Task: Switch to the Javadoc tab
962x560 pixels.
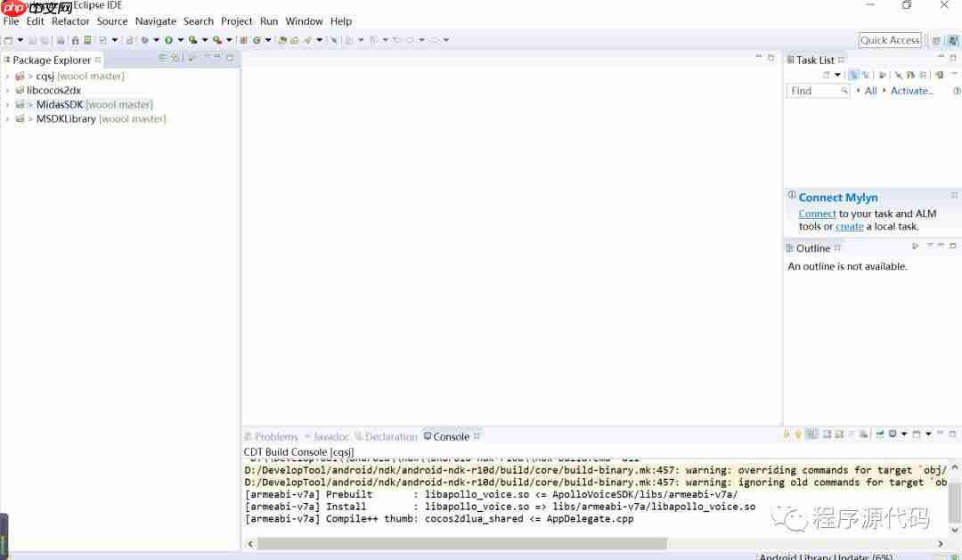Action: 326,437
